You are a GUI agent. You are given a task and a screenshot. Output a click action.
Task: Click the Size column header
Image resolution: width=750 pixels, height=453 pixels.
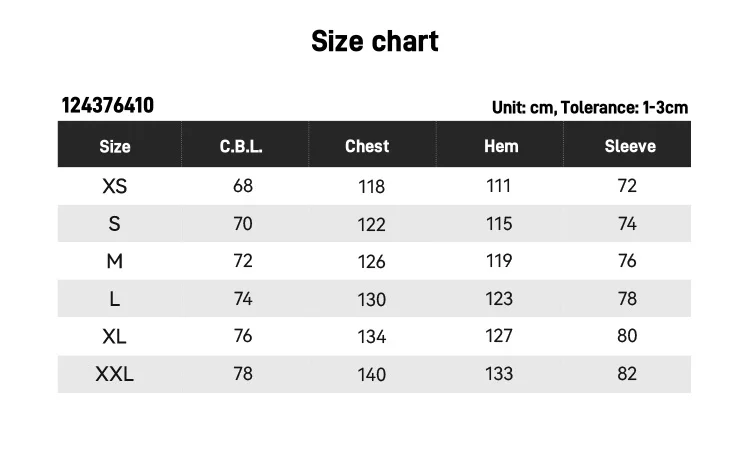[x=115, y=146]
